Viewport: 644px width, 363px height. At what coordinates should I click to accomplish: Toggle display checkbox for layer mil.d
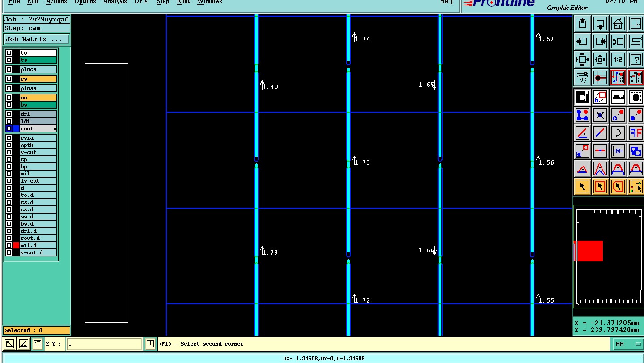coord(9,245)
